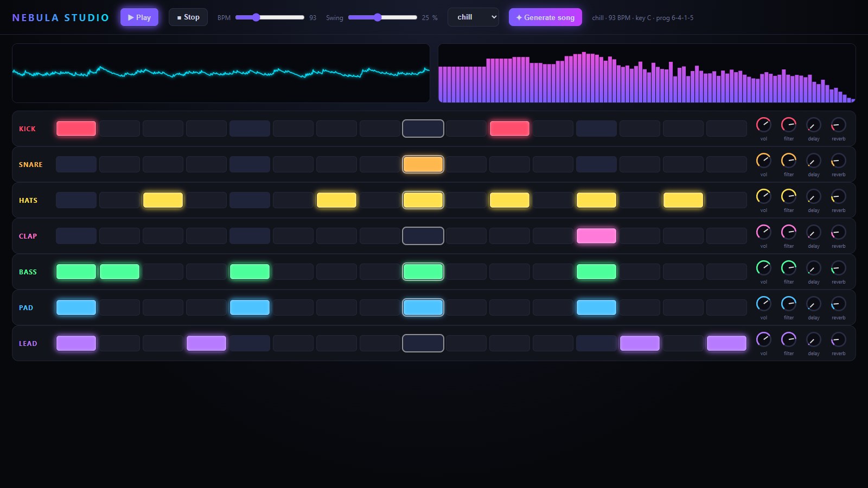Viewport: 868px width, 488px height.
Task: Click the PAD vol knob
Action: [764, 304]
